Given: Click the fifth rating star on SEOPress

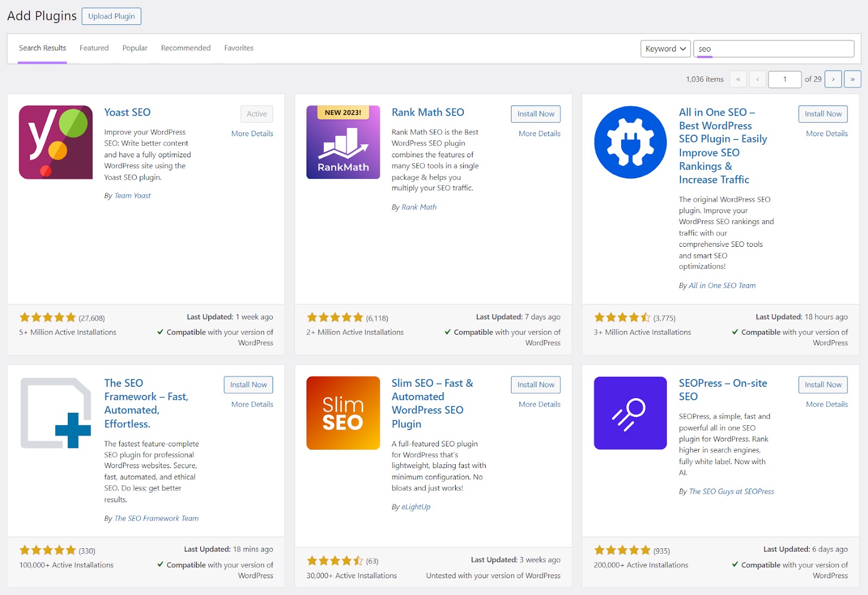Looking at the screenshot, I should [x=645, y=549].
